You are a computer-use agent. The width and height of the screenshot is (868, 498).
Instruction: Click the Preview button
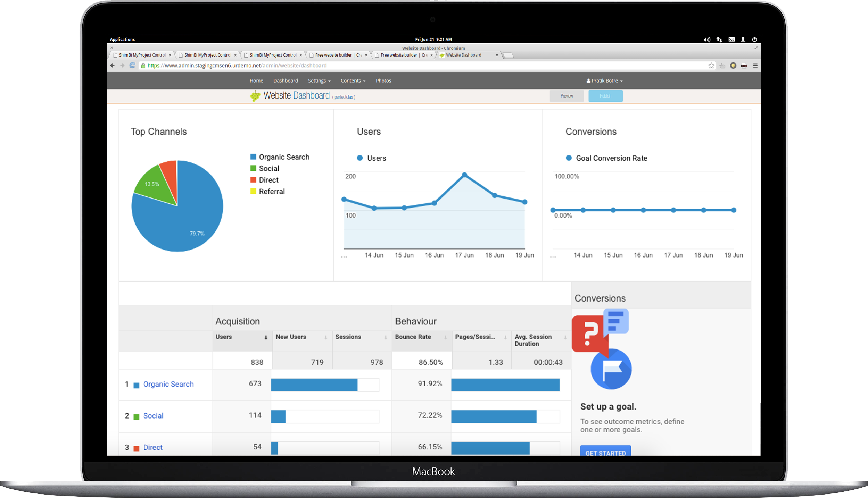click(567, 96)
